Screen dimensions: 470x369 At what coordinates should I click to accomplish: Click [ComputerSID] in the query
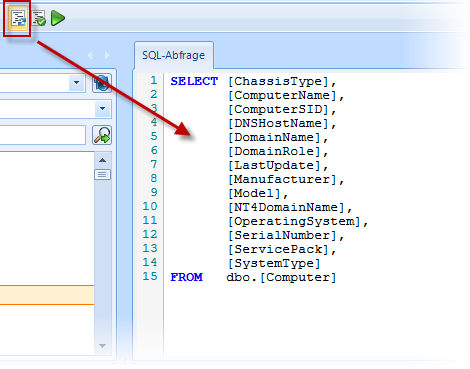pos(279,109)
